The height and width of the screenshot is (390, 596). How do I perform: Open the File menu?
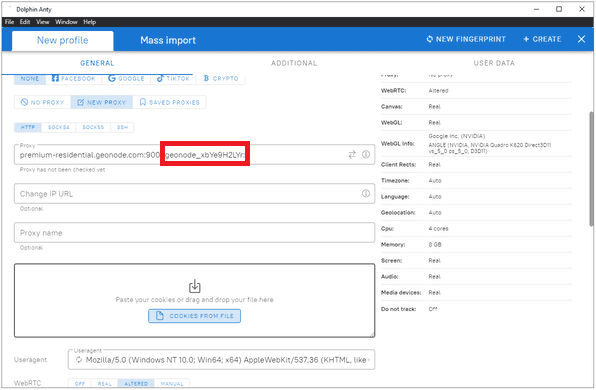[10, 22]
